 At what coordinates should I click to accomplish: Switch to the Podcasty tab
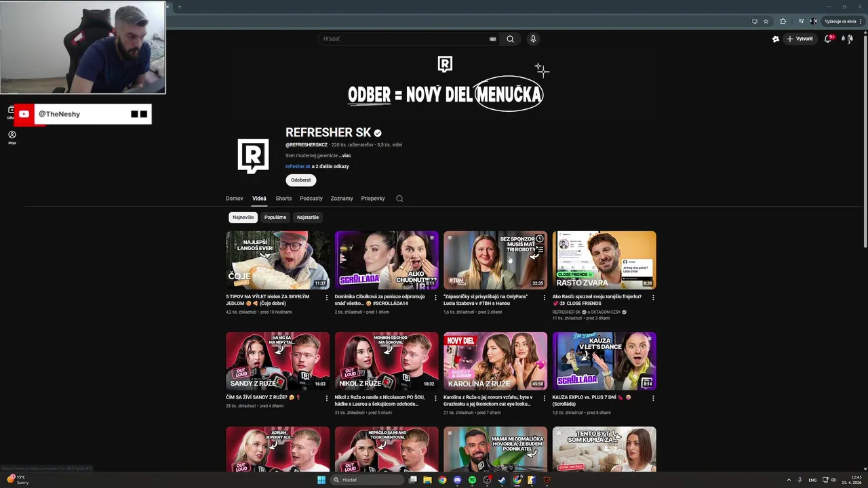tap(311, 199)
